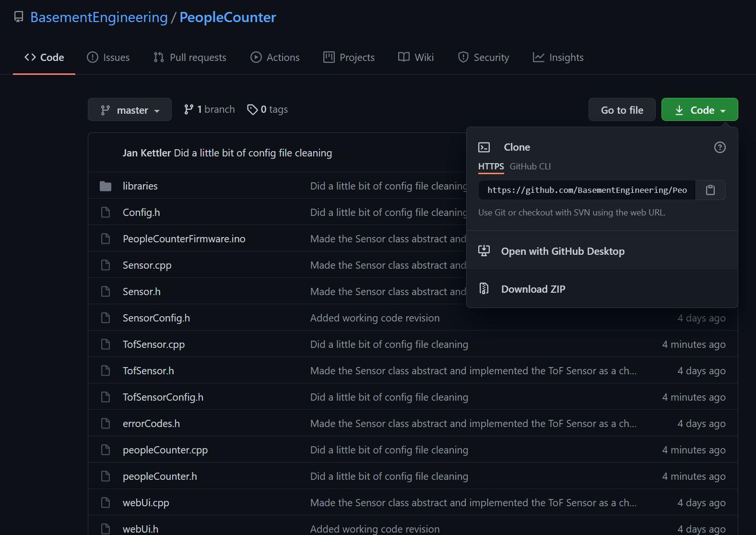Click the help question mark icon

[x=720, y=147]
